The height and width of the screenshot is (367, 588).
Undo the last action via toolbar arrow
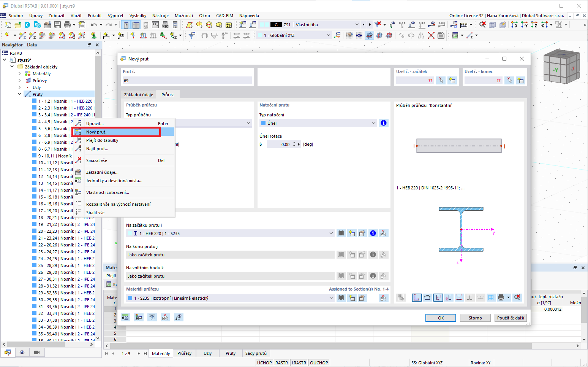coord(94,25)
